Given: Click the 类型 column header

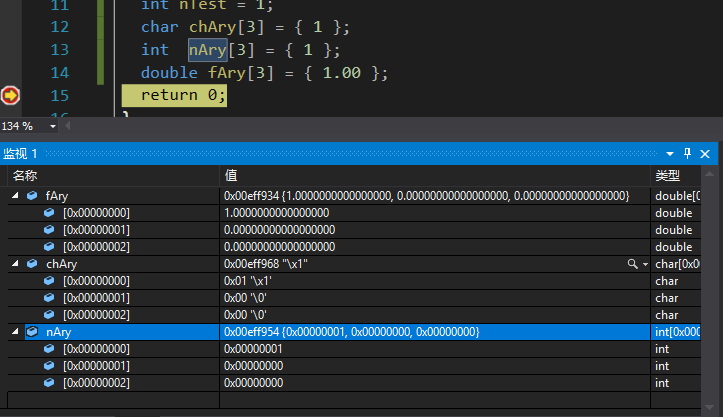Looking at the screenshot, I should [676, 176].
